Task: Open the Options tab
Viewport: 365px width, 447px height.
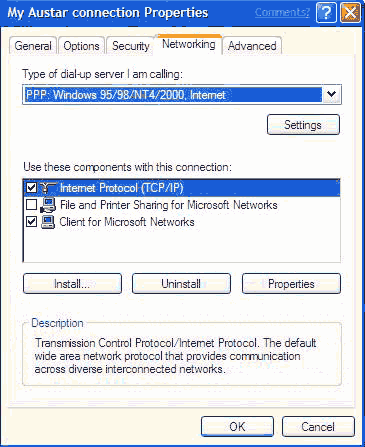Action: click(x=81, y=46)
